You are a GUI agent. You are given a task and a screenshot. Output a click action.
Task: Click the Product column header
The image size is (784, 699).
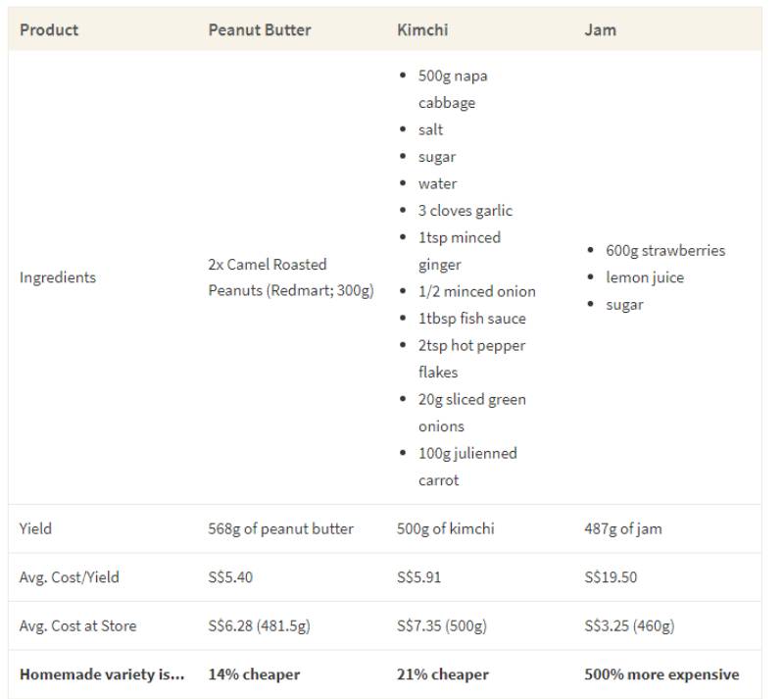[49, 29]
